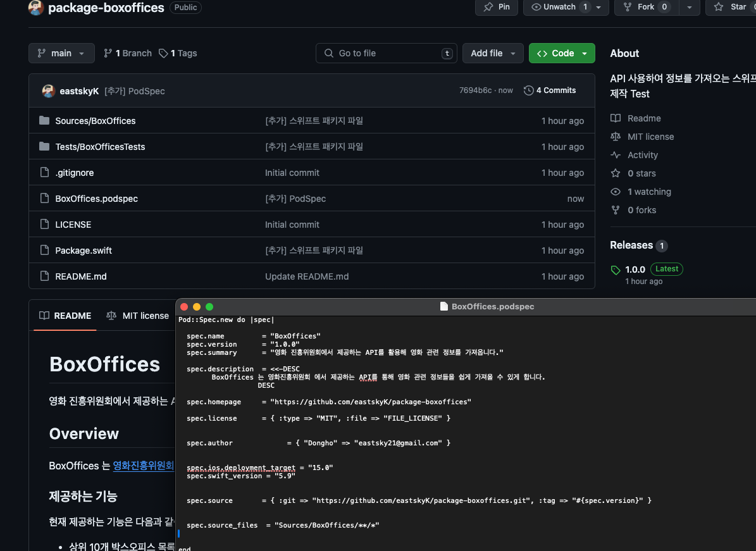Image resolution: width=756 pixels, height=551 pixels.
Task: Open the .gitignore file
Action: (x=75, y=173)
